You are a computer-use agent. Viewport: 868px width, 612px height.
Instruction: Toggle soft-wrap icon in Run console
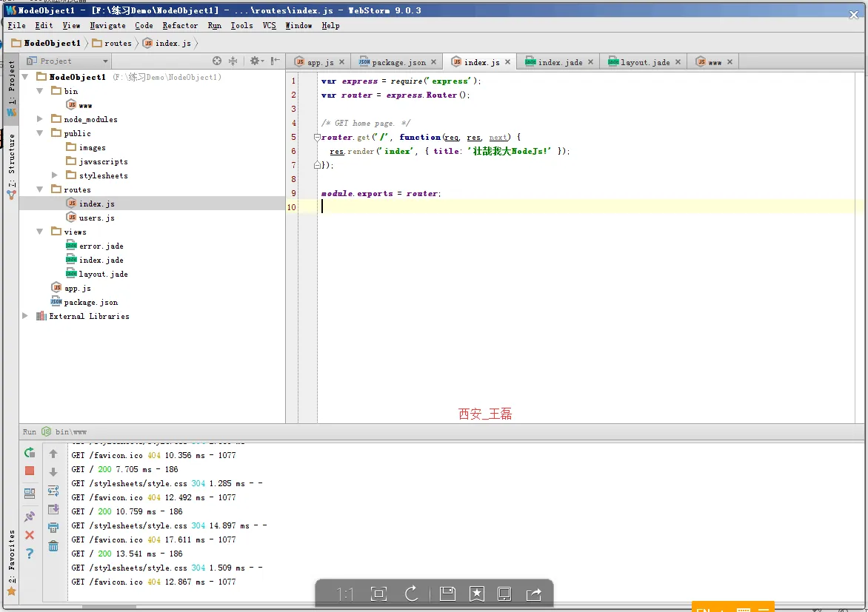[53, 491]
